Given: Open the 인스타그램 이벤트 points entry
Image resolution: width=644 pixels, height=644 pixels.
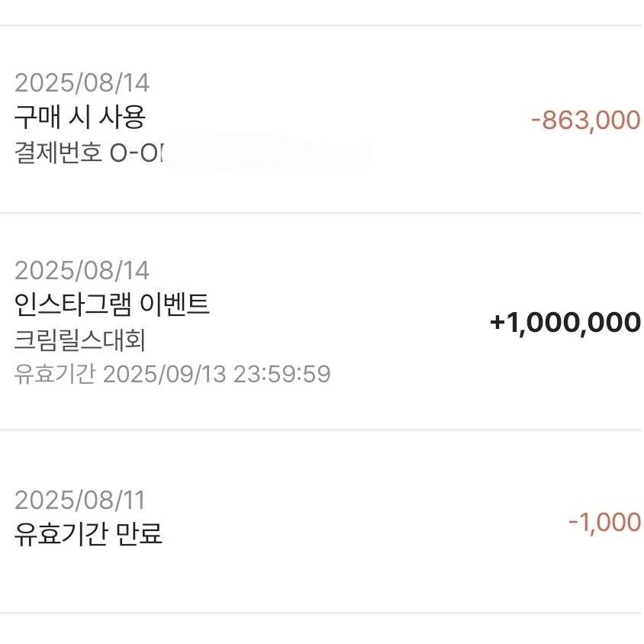Looking at the screenshot, I should [112, 305].
